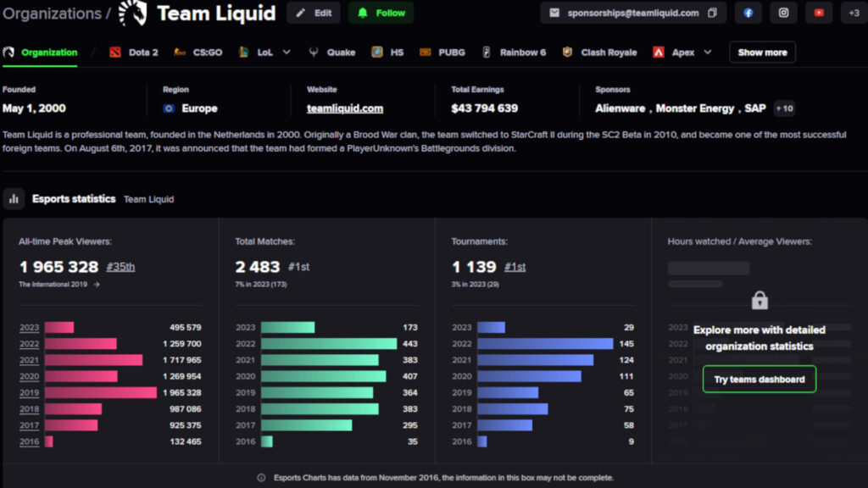Toggle the Follow button
This screenshot has width=868, height=488.
(x=380, y=13)
